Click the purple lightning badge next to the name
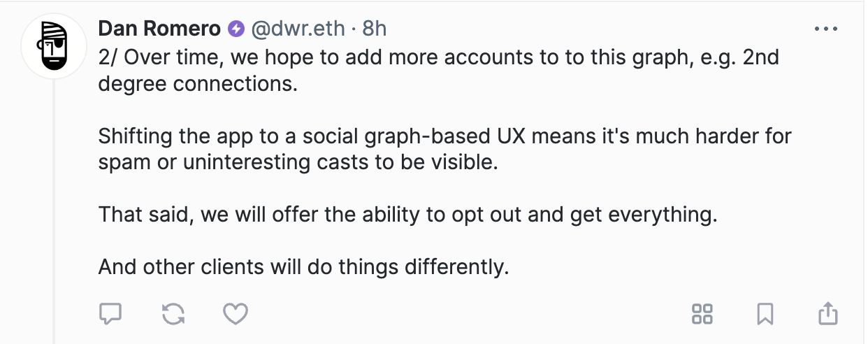 coord(236,29)
